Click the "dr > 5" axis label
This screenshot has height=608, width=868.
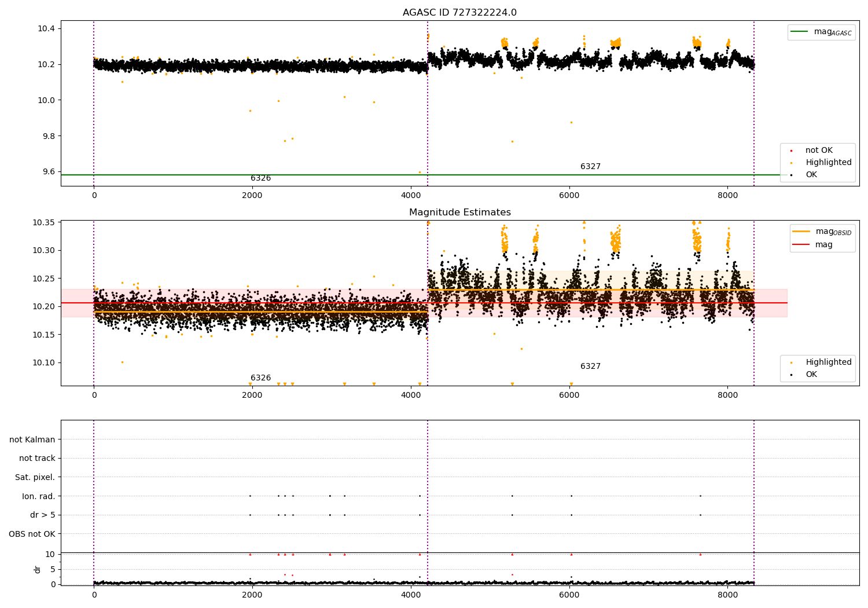pos(42,515)
